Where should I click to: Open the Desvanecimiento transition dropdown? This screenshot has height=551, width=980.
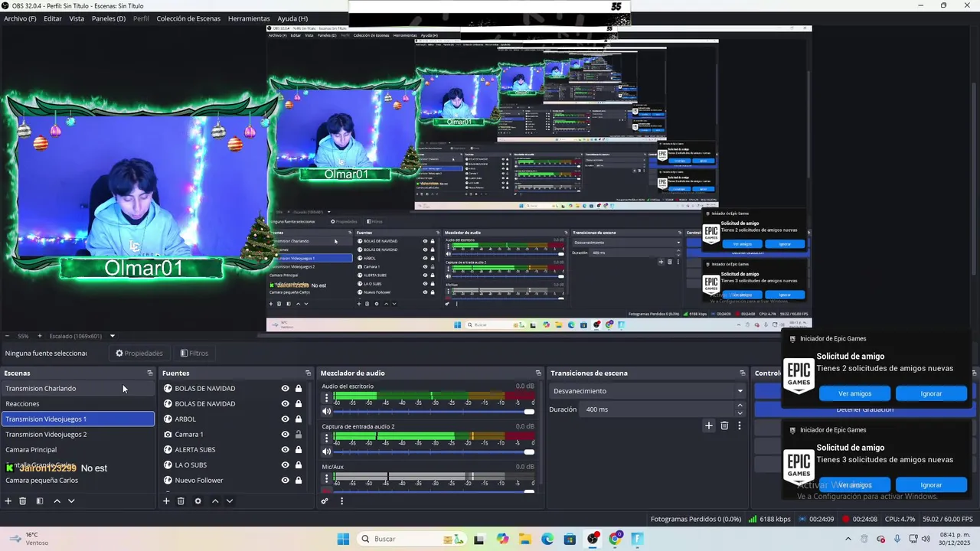point(648,391)
